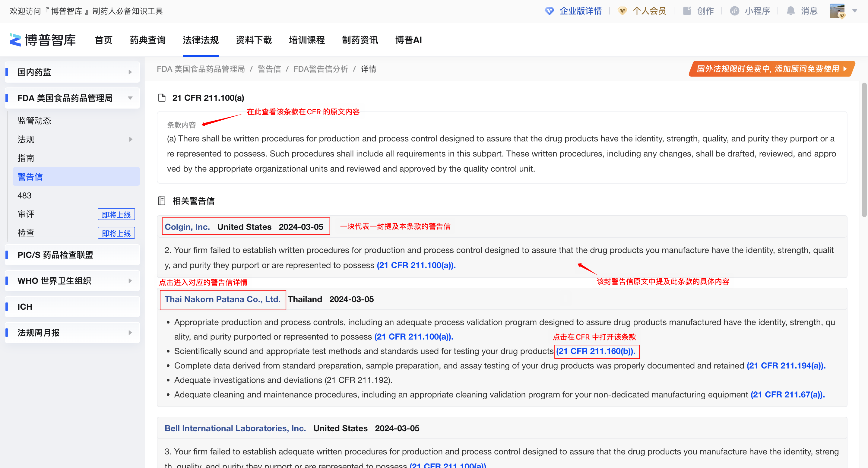Click the 21 CFR 211.100(a) page title
Viewport: 868px width, 468px height.
pos(208,98)
